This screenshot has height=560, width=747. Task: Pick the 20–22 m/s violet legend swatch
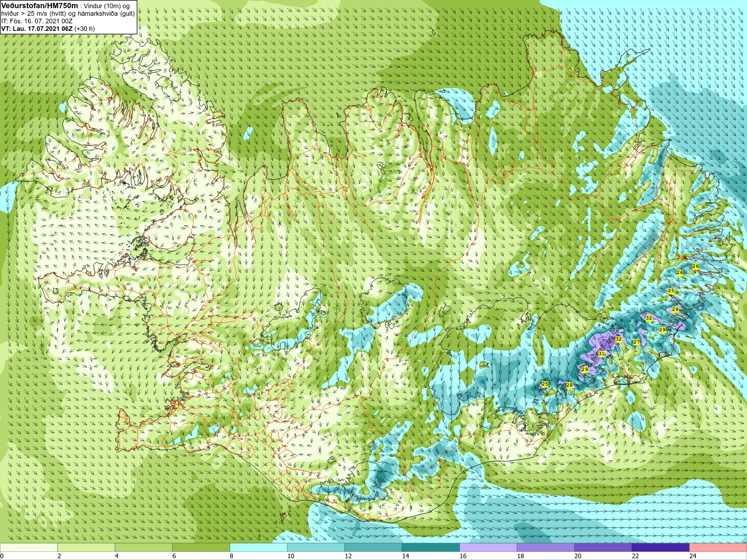[603, 547]
